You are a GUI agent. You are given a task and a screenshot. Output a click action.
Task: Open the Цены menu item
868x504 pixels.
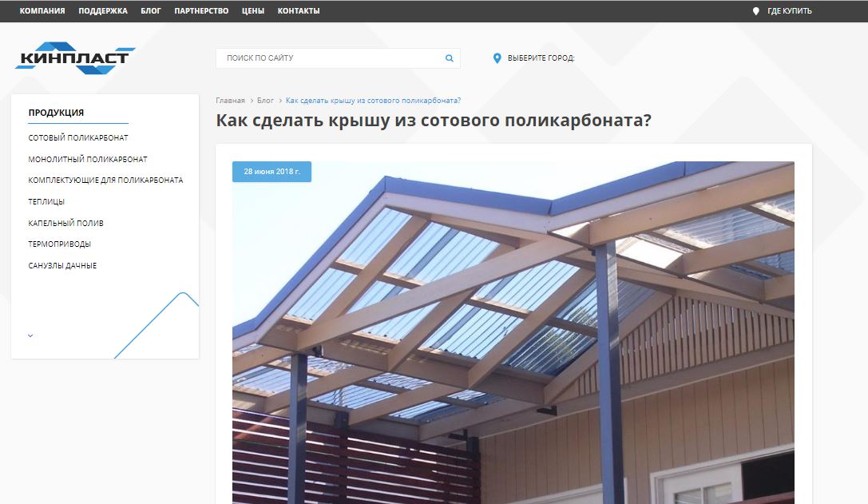pyautogui.click(x=253, y=11)
